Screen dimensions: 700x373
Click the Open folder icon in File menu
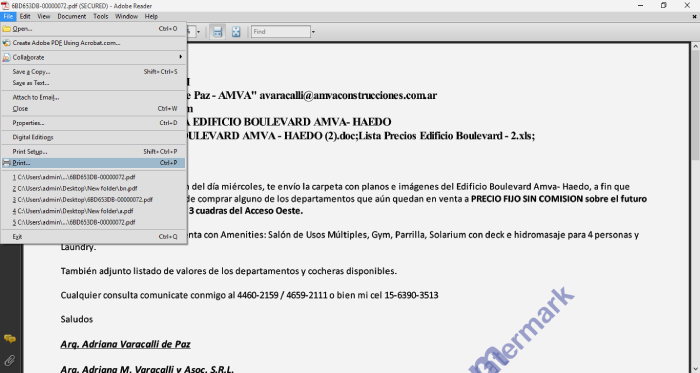click(x=7, y=29)
